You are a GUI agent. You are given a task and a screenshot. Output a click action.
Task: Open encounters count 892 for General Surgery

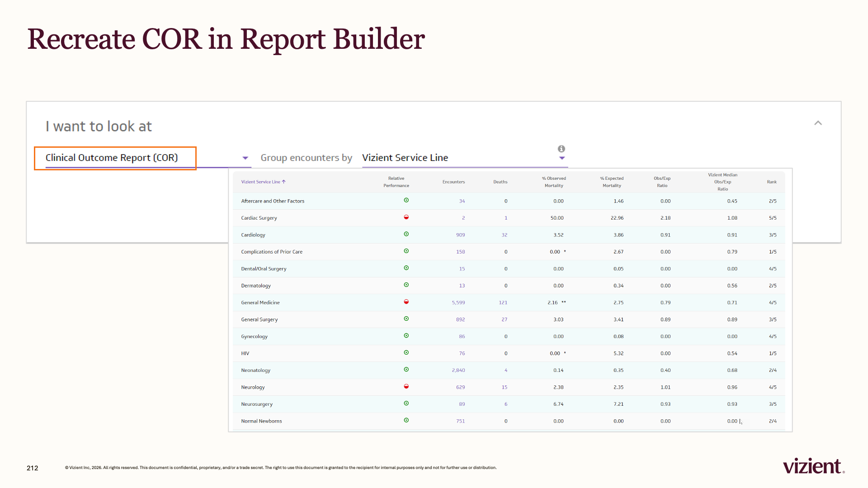[460, 319]
